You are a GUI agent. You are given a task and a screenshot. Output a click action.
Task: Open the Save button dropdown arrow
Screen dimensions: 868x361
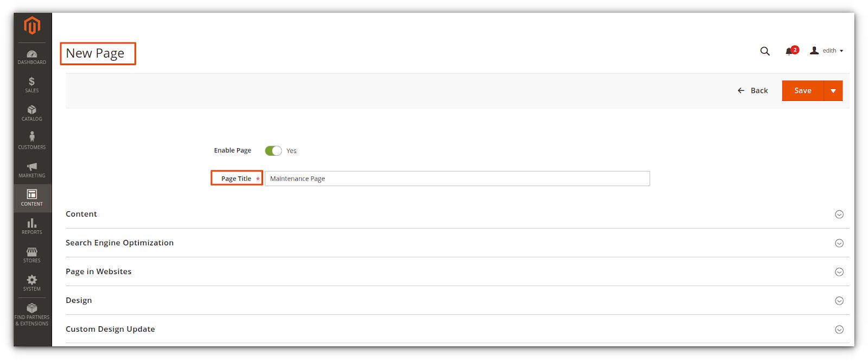(x=833, y=91)
